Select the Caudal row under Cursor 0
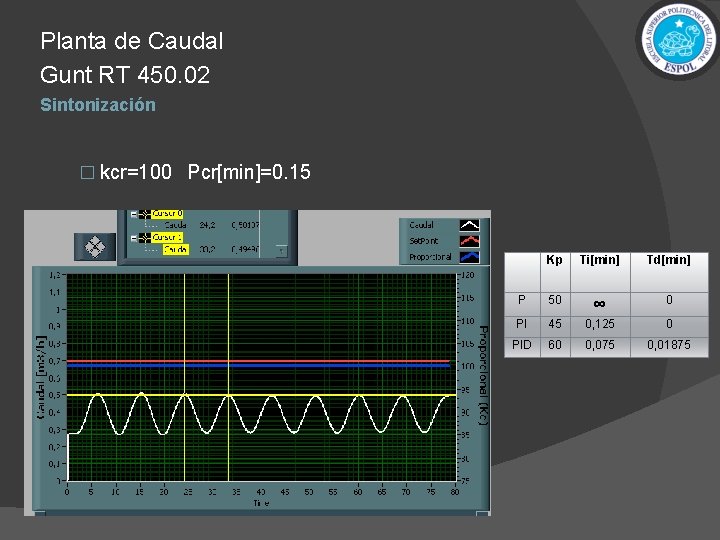Viewport: 720px width, 540px height. coord(175,225)
